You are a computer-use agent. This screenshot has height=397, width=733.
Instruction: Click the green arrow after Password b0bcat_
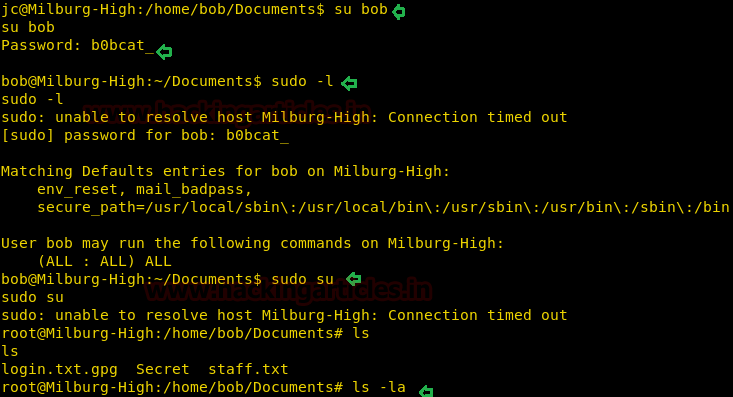(164, 52)
